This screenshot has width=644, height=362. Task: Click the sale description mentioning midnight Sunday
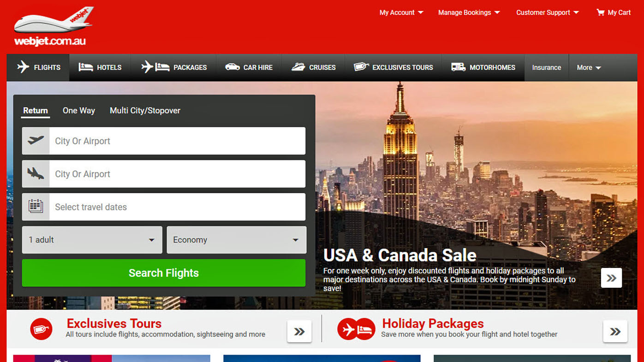449,279
